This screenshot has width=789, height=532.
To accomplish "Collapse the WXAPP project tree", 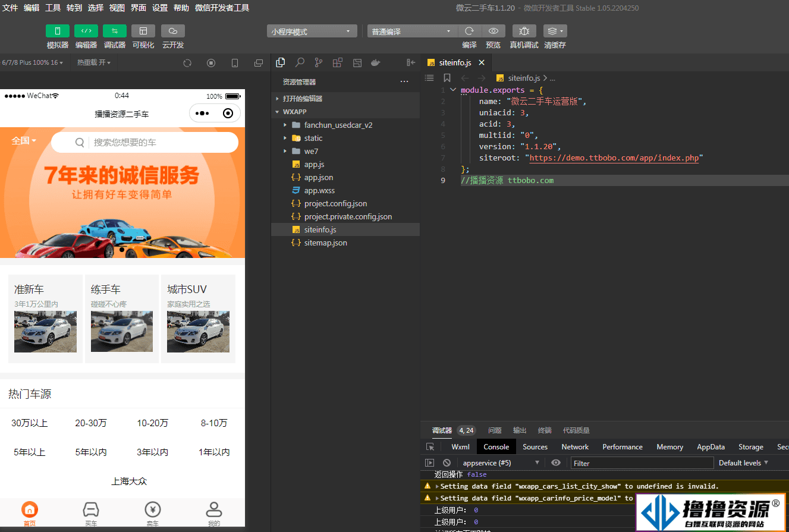I will click(345, 112).
